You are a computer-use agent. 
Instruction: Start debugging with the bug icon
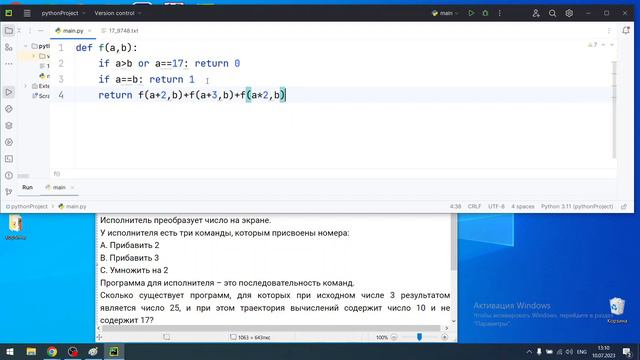tap(485, 13)
